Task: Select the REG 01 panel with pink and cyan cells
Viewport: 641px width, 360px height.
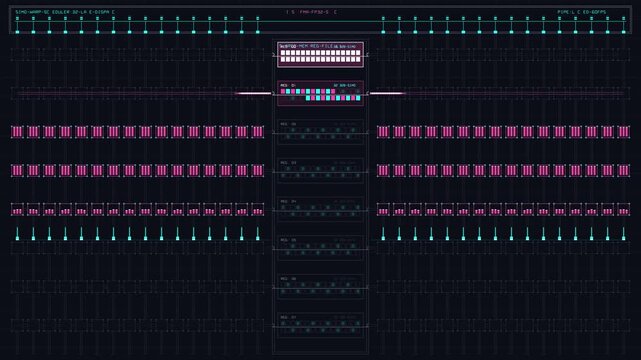Action: tap(320, 93)
